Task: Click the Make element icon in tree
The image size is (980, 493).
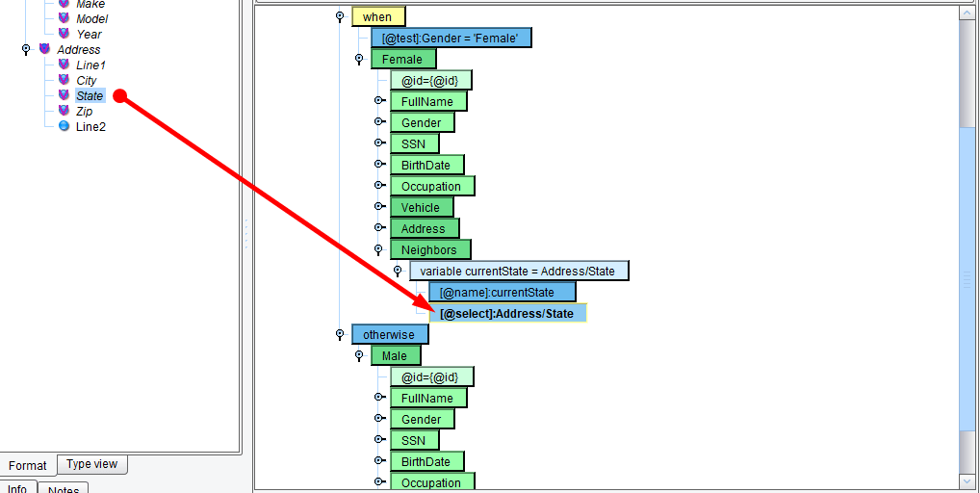Action: pyautogui.click(x=64, y=3)
